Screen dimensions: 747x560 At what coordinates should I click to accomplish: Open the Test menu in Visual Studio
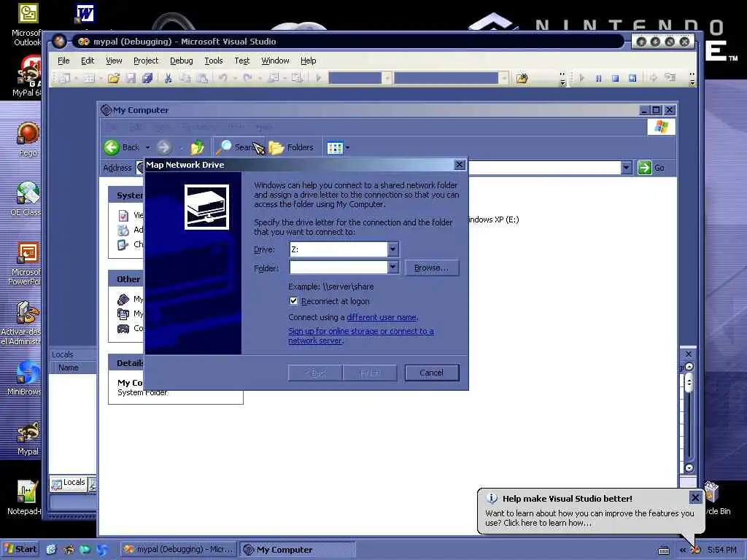click(241, 61)
